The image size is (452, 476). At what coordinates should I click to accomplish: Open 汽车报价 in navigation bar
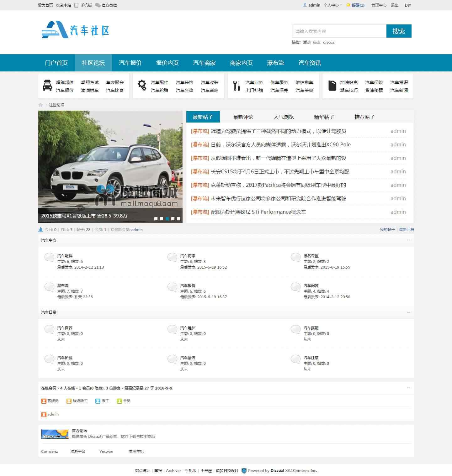[130, 63]
